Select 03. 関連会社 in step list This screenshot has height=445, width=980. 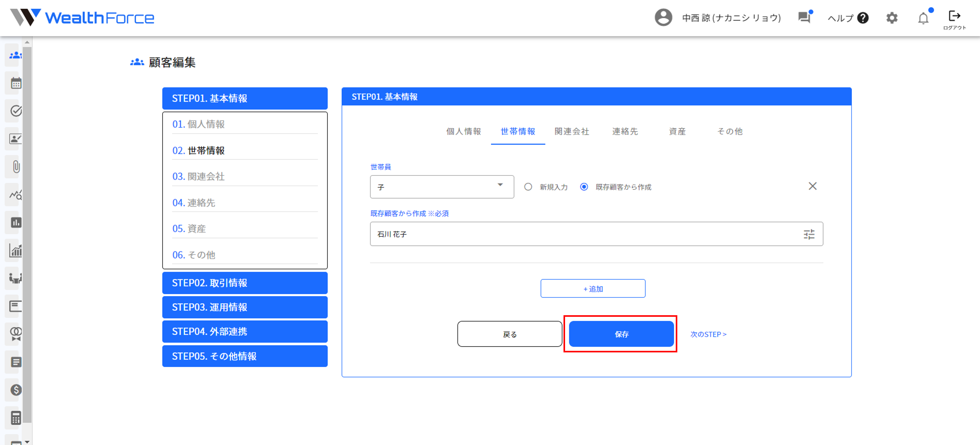(x=245, y=177)
